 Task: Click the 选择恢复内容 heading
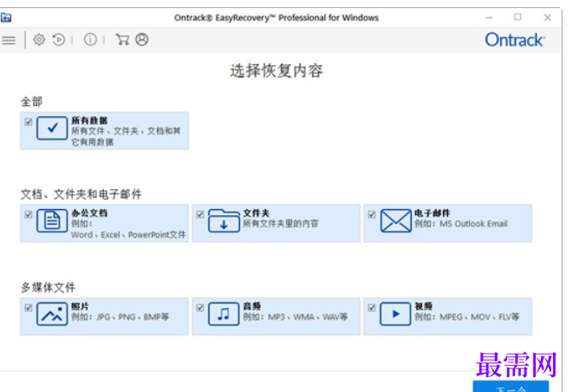[x=277, y=70]
